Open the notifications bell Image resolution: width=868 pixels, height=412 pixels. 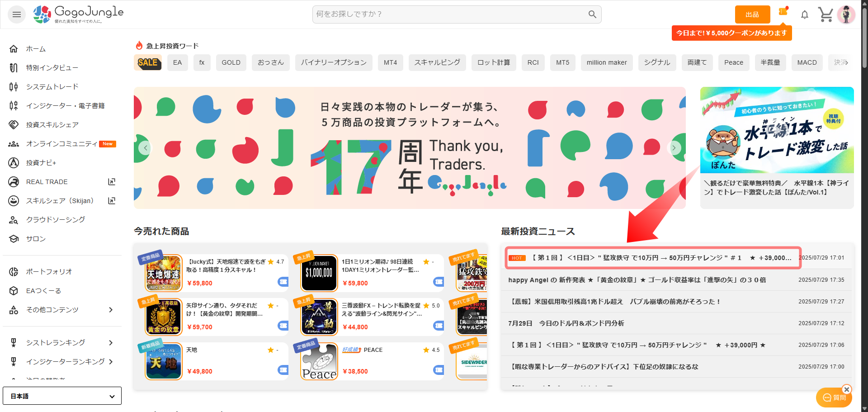coord(805,15)
